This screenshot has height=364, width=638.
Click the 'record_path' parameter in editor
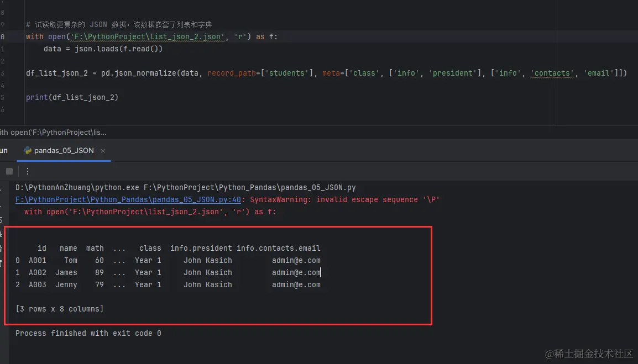232,73
